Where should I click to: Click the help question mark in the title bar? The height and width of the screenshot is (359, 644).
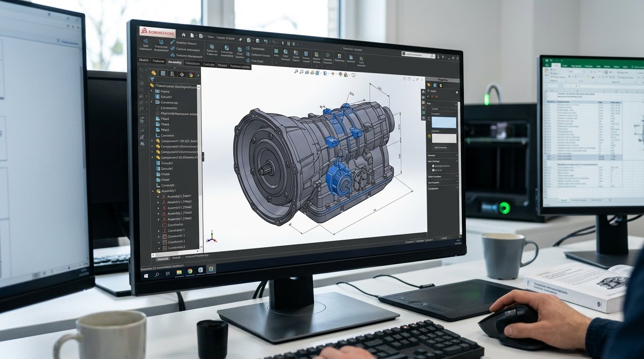click(x=443, y=57)
